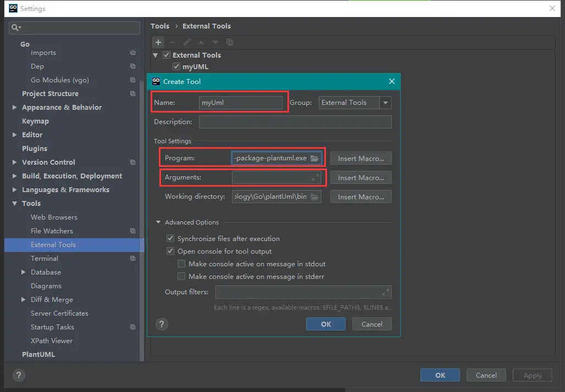The height and width of the screenshot is (392, 565).
Task: Expand Appearance & Behavior settings
Action: click(x=14, y=107)
